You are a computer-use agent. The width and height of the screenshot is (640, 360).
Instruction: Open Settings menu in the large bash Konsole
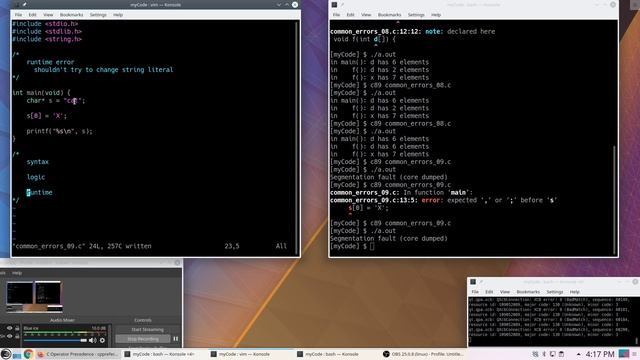[x=416, y=15]
